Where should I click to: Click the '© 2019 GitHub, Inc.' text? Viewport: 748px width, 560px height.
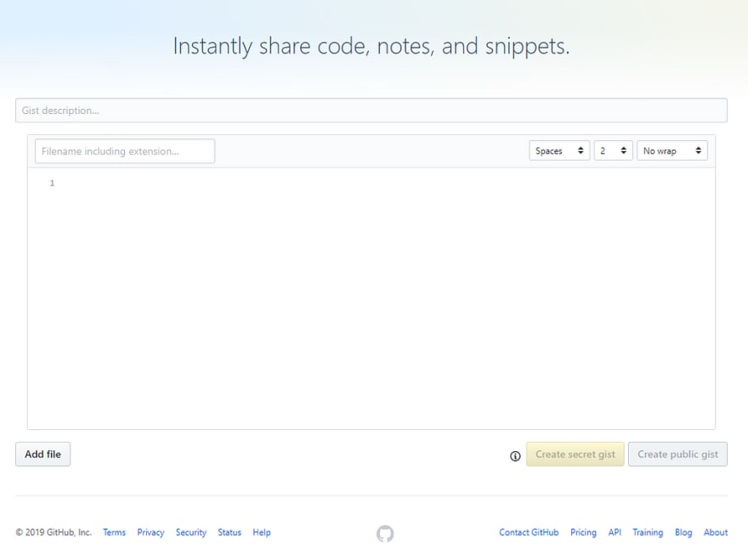click(54, 532)
